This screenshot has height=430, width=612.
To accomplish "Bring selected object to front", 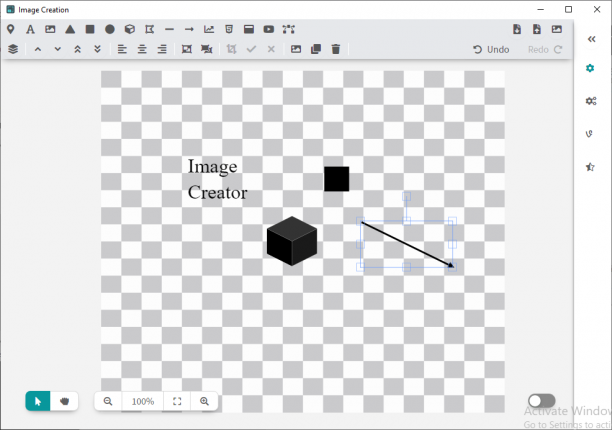I will (78, 49).
